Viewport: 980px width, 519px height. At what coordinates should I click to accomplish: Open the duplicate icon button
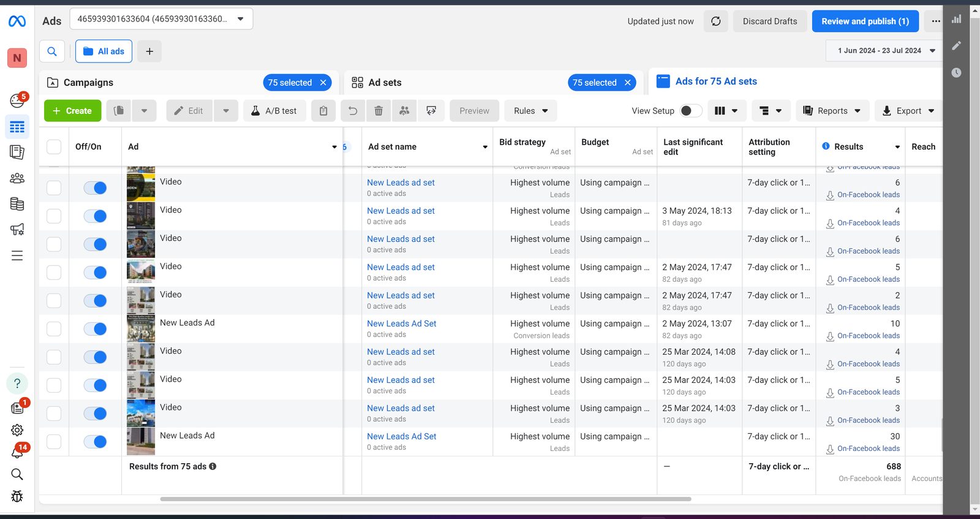tap(119, 111)
